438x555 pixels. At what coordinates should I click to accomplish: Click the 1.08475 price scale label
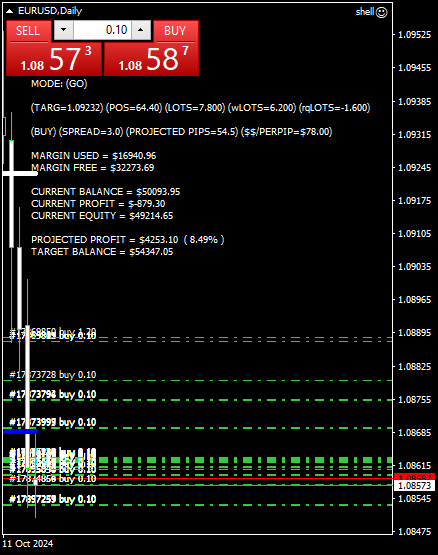(415, 532)
